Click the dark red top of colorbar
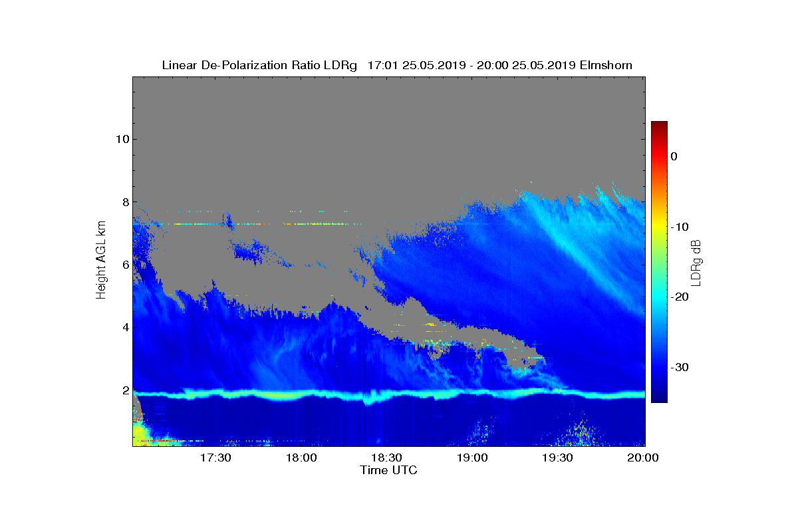 point(659,126)
